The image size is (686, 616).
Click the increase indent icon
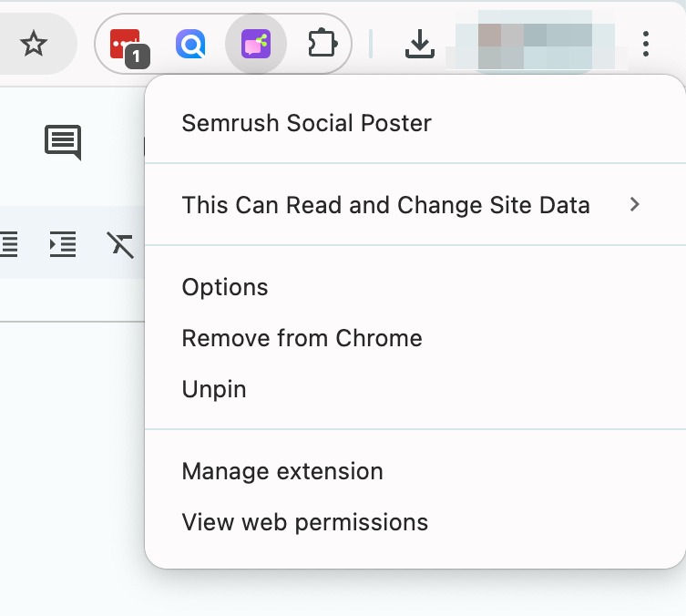click(63, 244)
